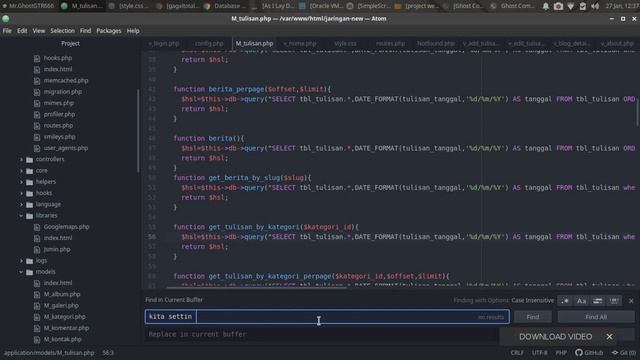Open the View menu
The width and height of the screenshot is (640, 360).
(39, 31)
